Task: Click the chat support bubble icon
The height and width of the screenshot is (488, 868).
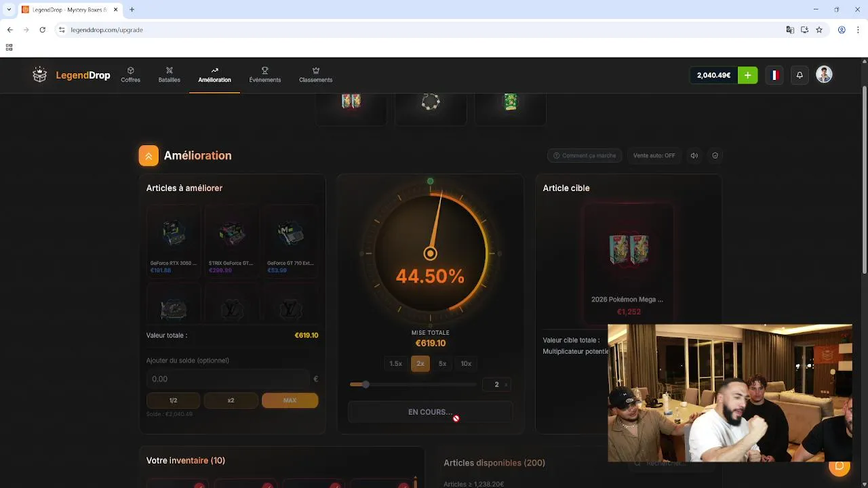Action: tap(840, 465)
